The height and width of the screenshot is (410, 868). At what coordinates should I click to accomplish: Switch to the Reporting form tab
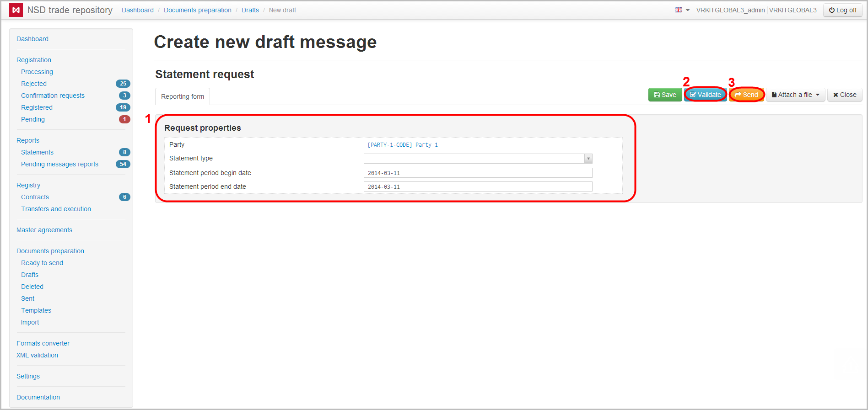tap(183, 96)
